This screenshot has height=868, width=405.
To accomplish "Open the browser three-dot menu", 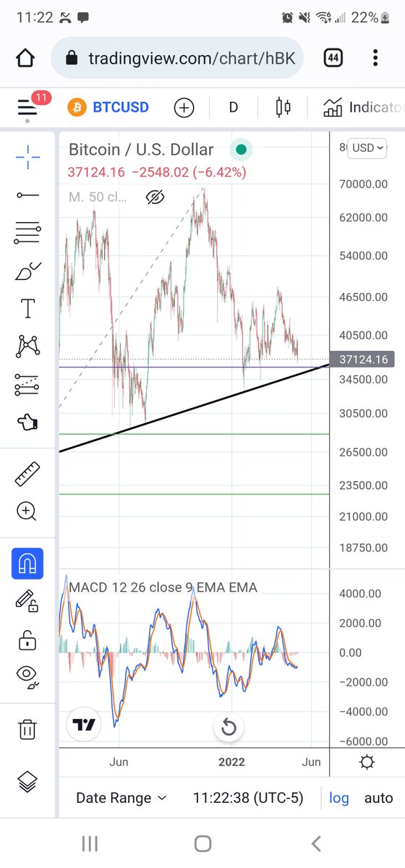I will (375, 58).
